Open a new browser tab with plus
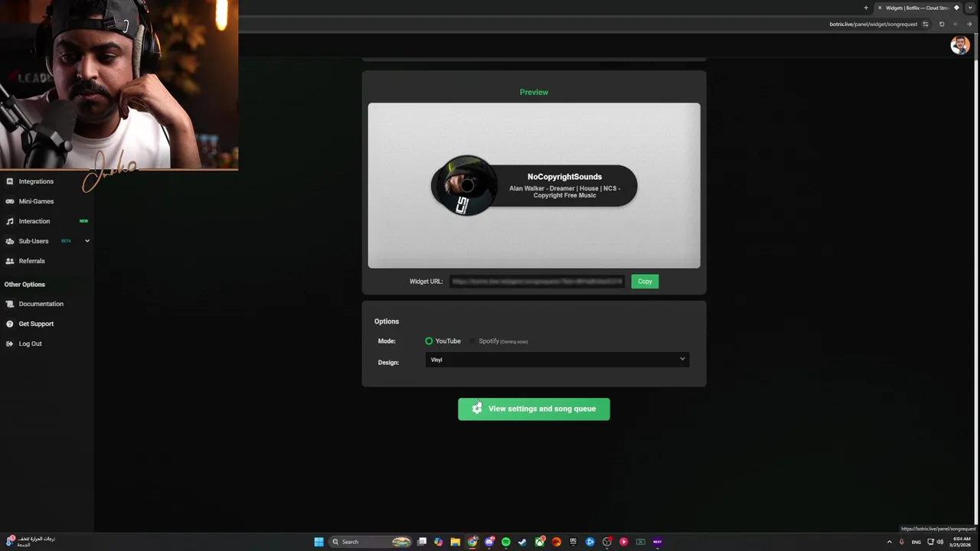This screenshot has width=980, height=551. click(x=866, y=8)
